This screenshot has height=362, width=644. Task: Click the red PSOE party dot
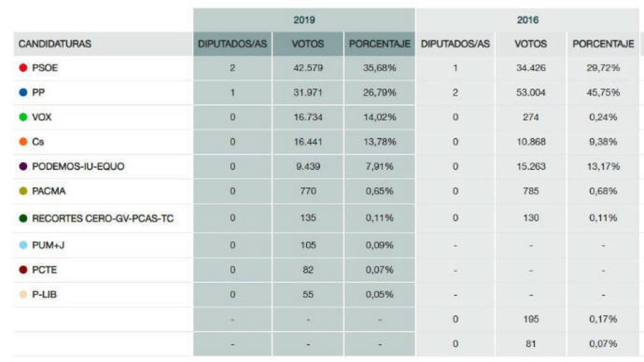pyautogui.click(x=23, y=68)
